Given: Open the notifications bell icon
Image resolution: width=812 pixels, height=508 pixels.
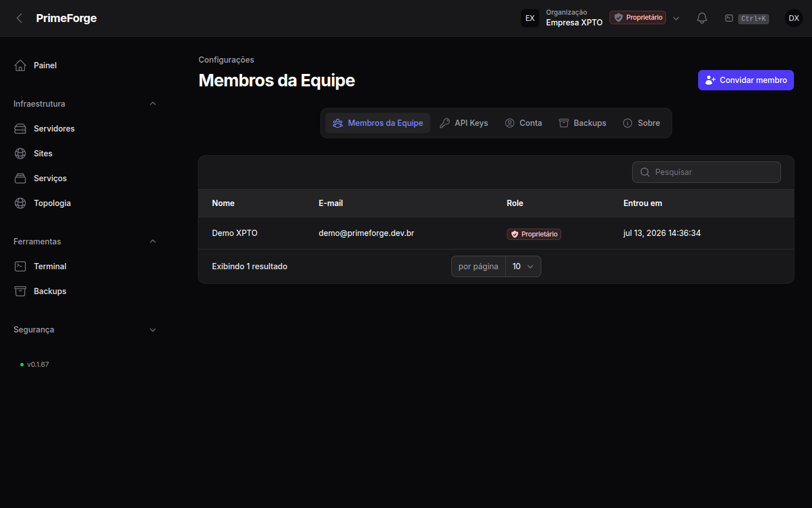Looking at the screenshot, I should pyautogui.click(x=702, y=18).
